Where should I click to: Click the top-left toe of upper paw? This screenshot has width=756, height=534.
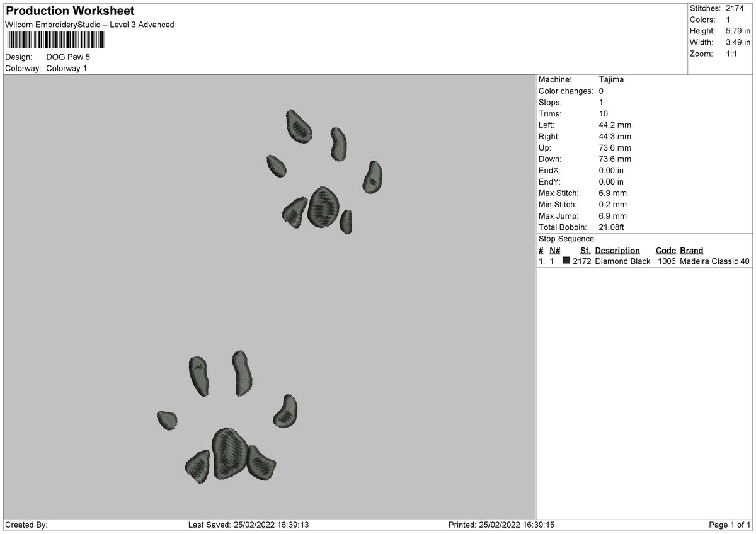[299, 125]
